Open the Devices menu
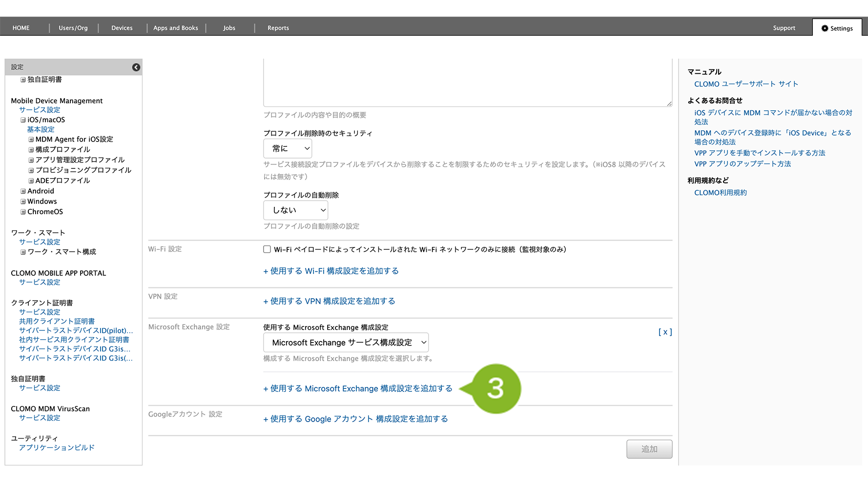This screenshot has height=488, width=868. click(122, 28)
